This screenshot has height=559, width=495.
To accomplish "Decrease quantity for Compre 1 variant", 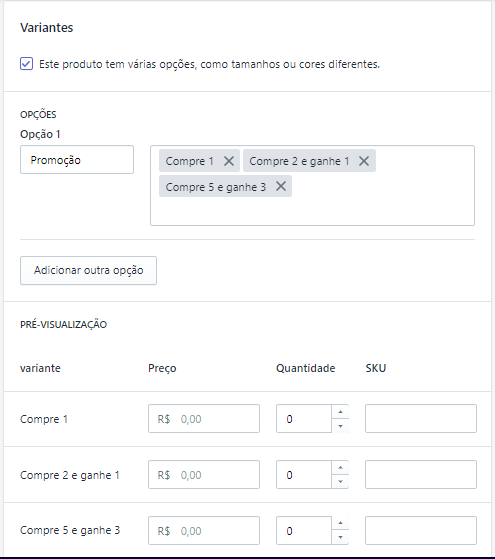I will [341, 426].
